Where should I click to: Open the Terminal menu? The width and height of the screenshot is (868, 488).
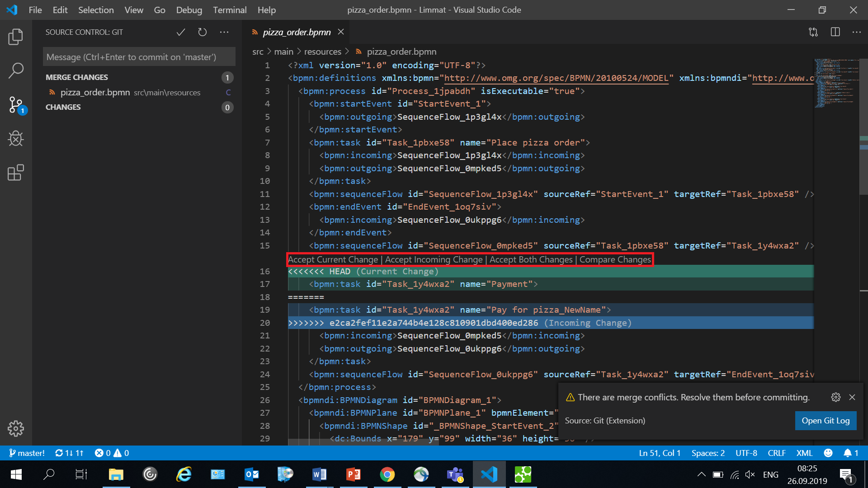(x=230, y=10)
